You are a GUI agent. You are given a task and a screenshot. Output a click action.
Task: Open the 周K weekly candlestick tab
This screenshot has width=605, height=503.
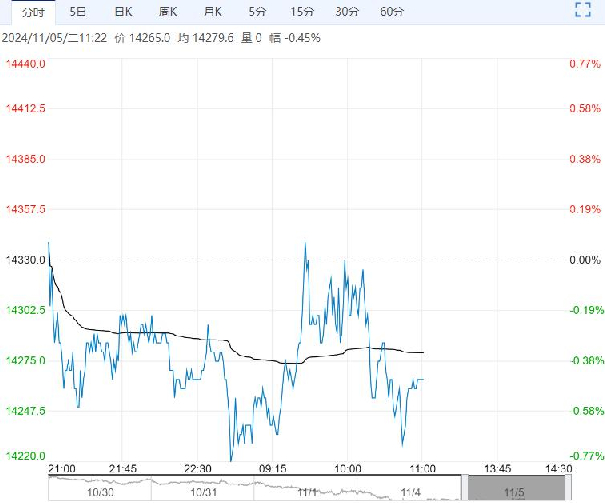(x=168, y=12)
